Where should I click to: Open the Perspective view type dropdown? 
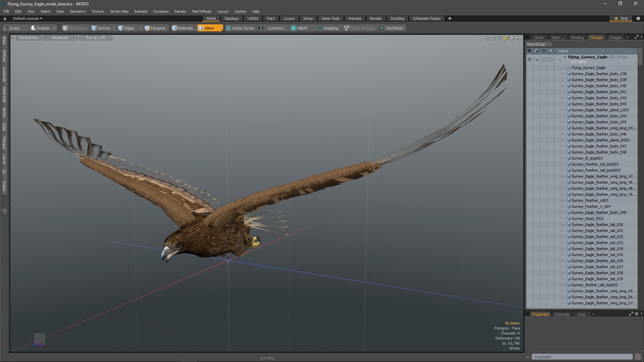(x=28, y=38)
